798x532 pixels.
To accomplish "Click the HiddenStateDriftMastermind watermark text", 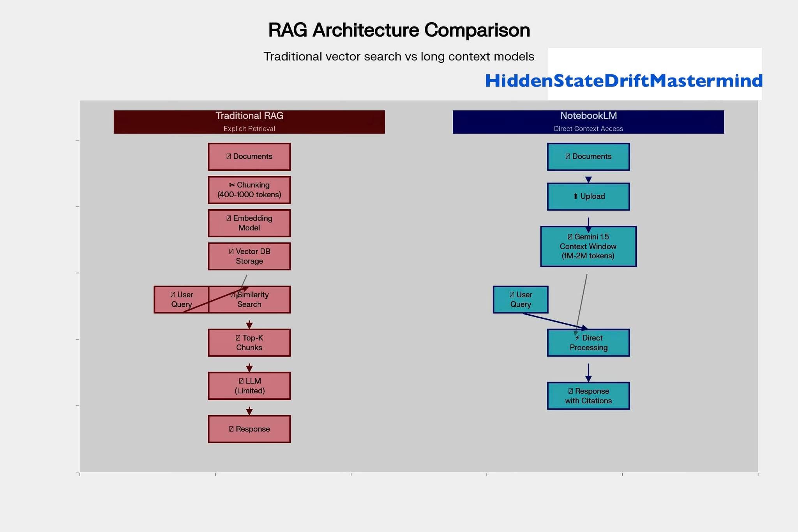I will tap(623, 81).
